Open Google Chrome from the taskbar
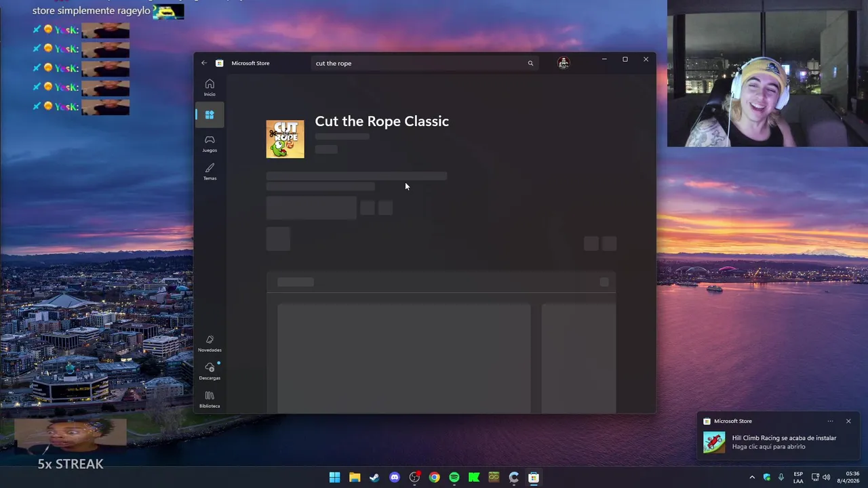Viewport: 868px width, 488px height. (434, 477)
